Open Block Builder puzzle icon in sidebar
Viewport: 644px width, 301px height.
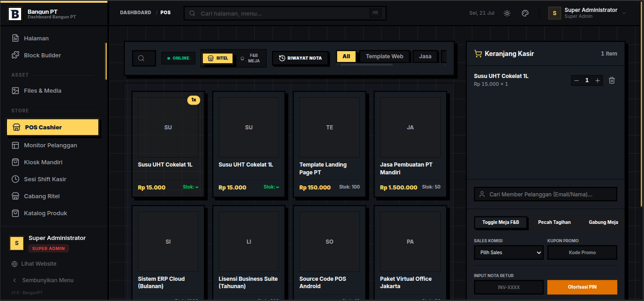[16, 56]
